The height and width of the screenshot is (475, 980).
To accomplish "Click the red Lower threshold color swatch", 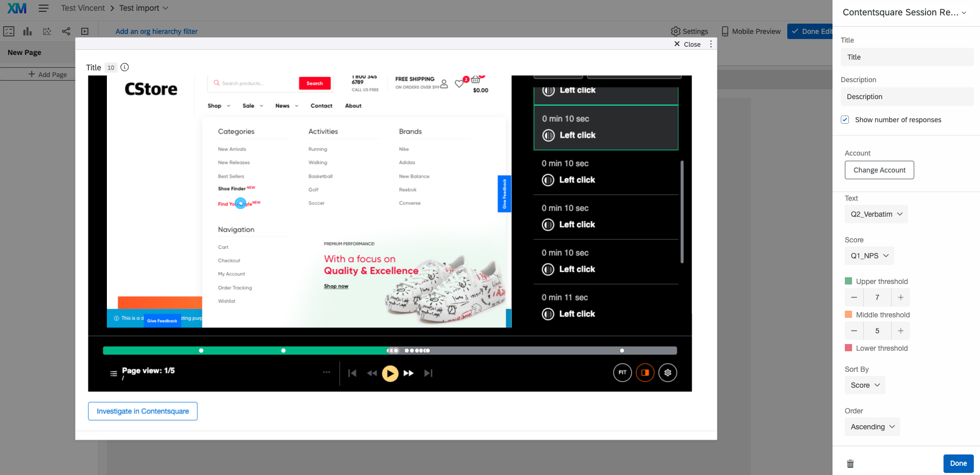I will (x=848, y=348).
